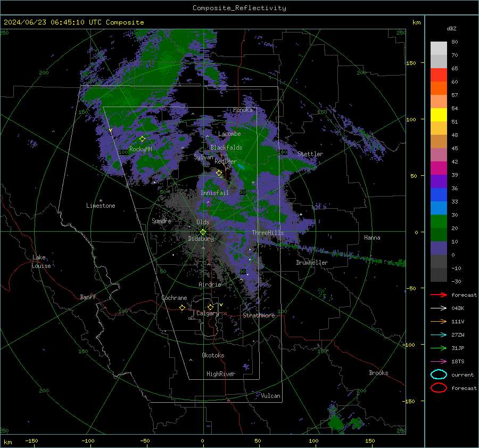Click the green 31JP arrow in legend
This screenshot has width=479, height=448.
pos(439,348)
